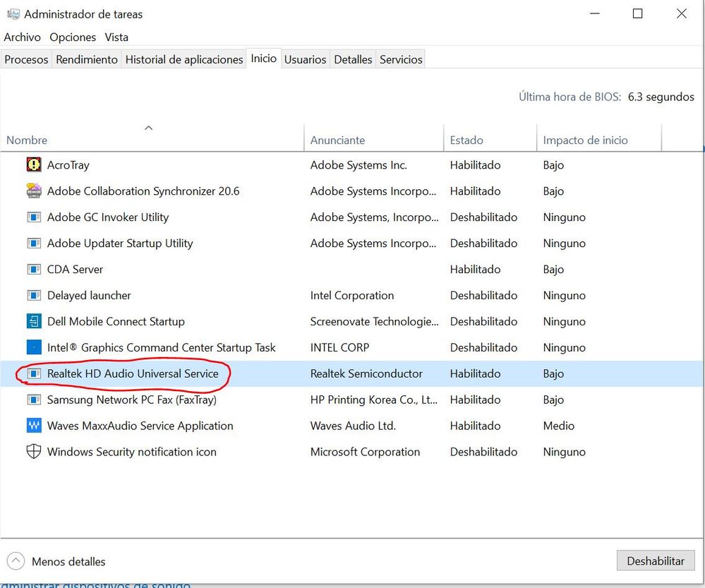The height and width of the screenshot is (588, 705).
Task: Select the Inicio tab
Action: coord(263,59)
